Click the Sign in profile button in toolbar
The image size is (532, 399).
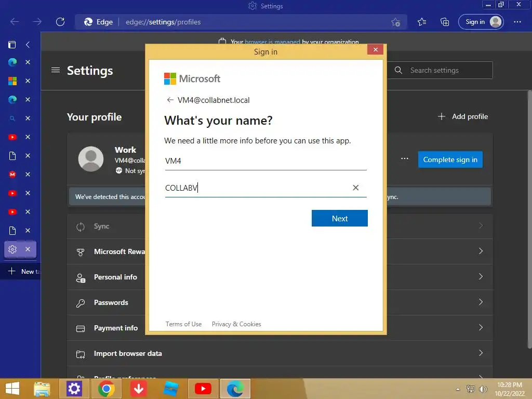tap(481, 22)
